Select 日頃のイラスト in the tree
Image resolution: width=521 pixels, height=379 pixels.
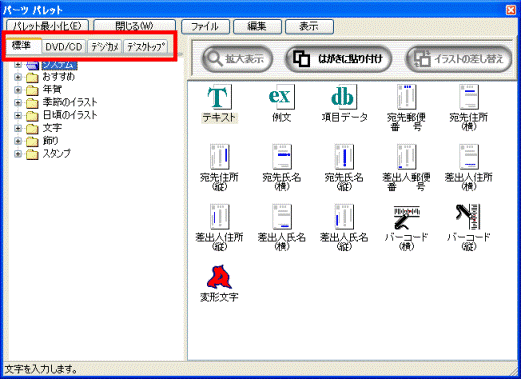70,115
